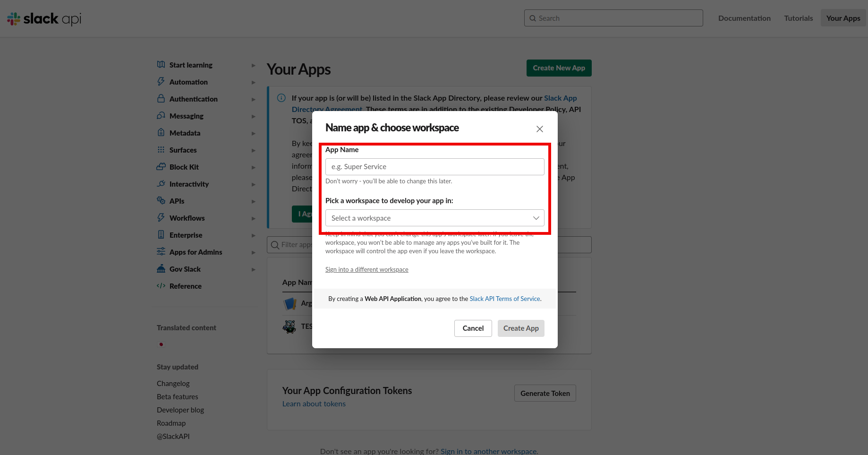
Task: Click the info circle icon in notice
Action: tap(281, 98)
